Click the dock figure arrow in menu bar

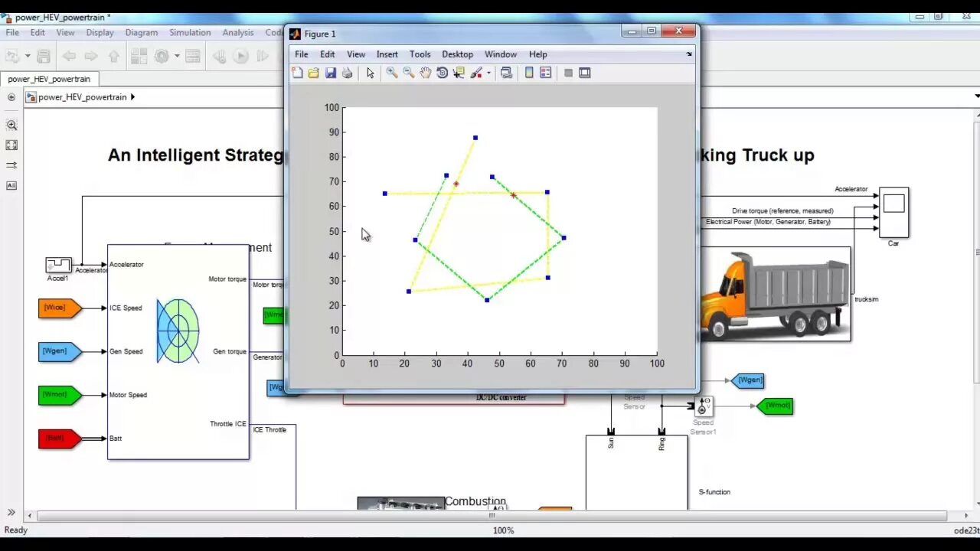point(689,54)
